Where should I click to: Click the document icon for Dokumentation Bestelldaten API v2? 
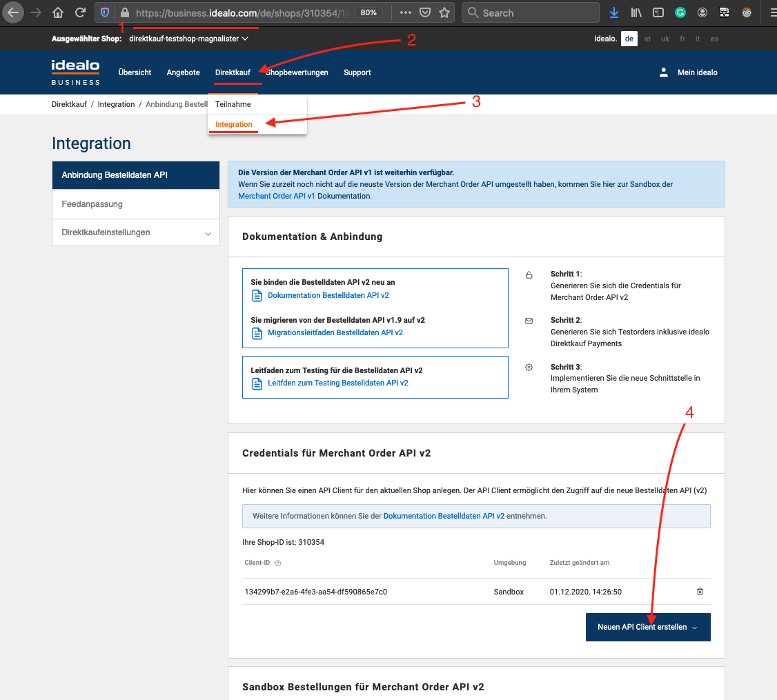(257, 296)
